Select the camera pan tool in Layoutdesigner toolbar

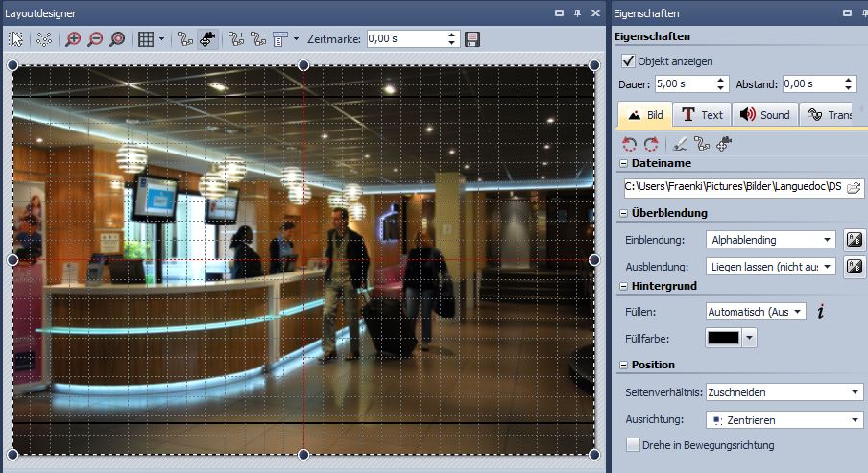pyautogui.click(x=207, y=39)
